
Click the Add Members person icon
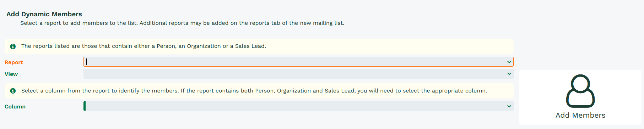click(x=580, y=91)
